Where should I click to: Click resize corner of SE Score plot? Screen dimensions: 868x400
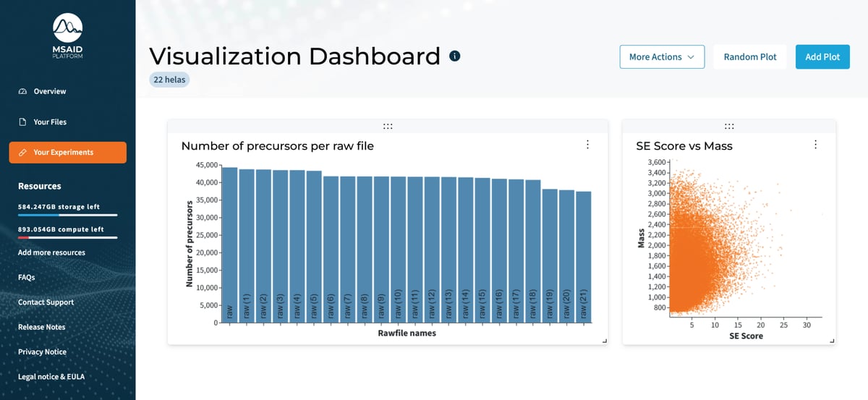(x=832, y=341)
